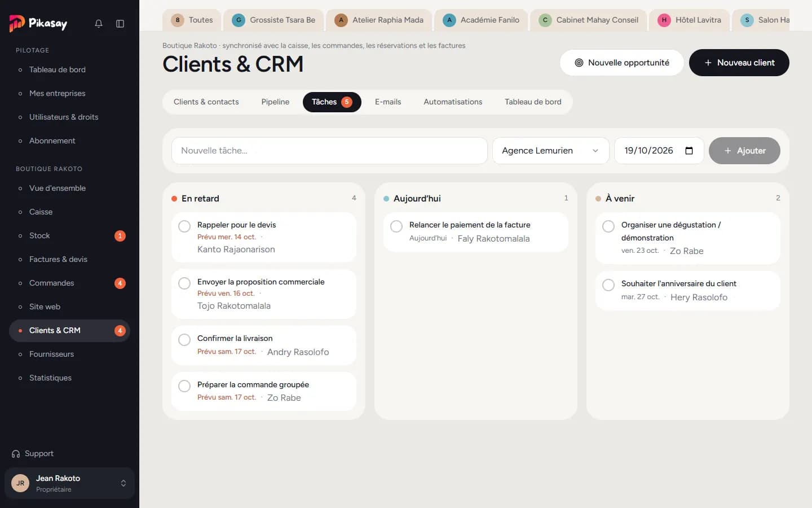Go to Mes entreprises
This screenshot has width=812, height=508.
coord(70,94)
